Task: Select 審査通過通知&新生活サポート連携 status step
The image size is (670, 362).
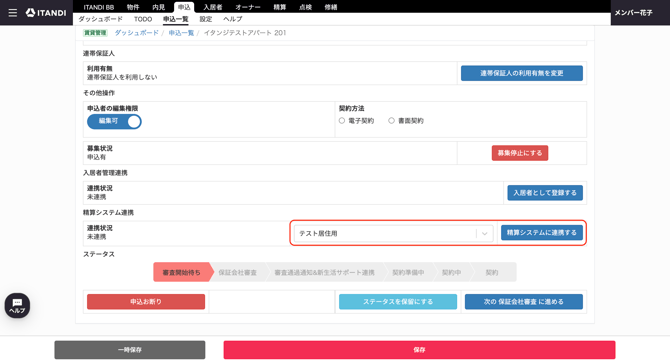Action: (x=324, y=272)
